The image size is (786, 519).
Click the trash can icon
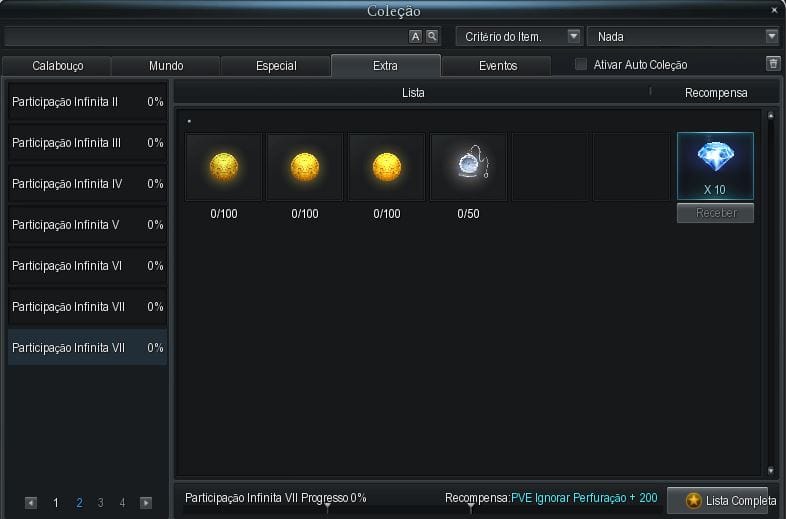(x=772, y=64)
